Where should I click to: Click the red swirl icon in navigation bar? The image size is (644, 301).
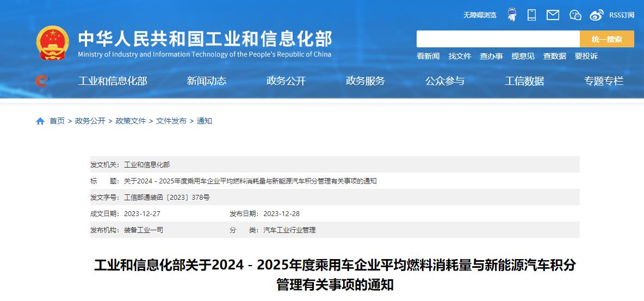point(42,81)
